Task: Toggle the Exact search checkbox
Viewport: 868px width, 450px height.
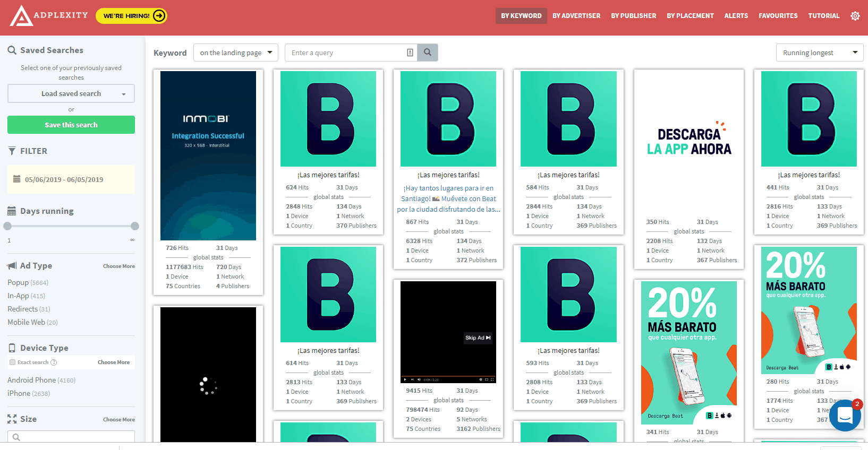Action: [x=12, y=362]
